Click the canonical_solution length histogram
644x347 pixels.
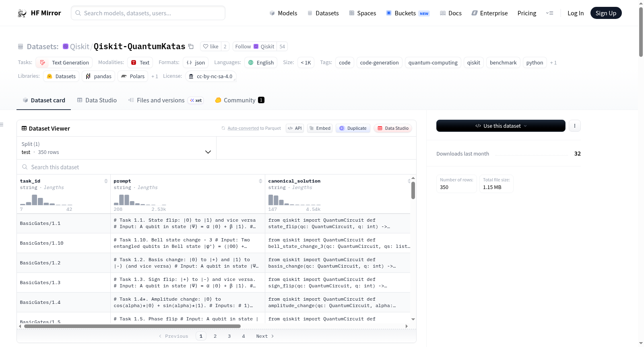pos(294,200)
